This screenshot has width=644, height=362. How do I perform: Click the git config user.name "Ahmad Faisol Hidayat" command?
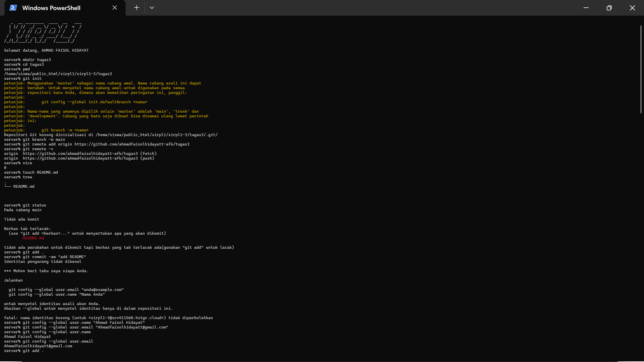pyautogui.click(x=74, y=322)
